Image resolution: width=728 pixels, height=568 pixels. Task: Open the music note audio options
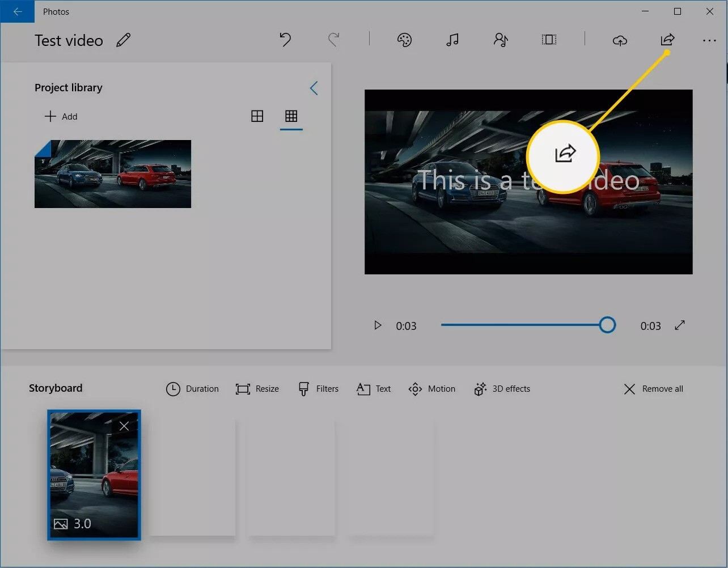pyautogui.click(x=452, y=40)
